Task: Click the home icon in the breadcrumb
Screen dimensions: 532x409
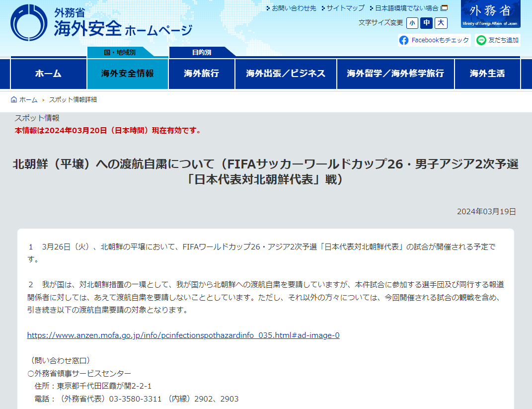Action: click(13, 99)
